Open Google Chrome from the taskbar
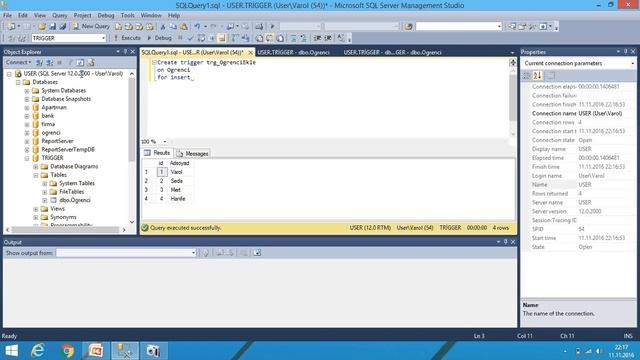Image resolution: width=640 pixels, height=360 pixels. pyautogui.click(x=67, y=350)
